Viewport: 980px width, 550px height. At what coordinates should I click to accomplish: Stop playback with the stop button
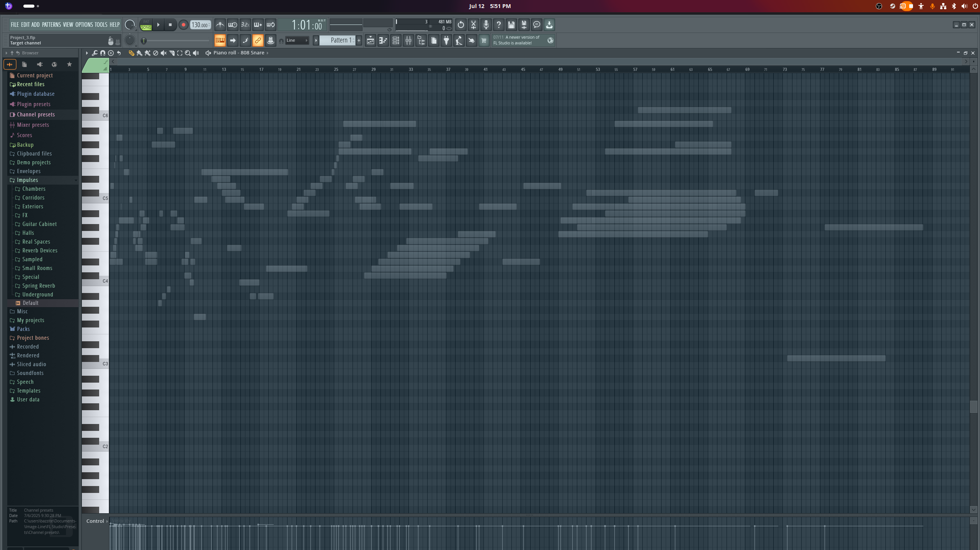[x=170, y=25]
